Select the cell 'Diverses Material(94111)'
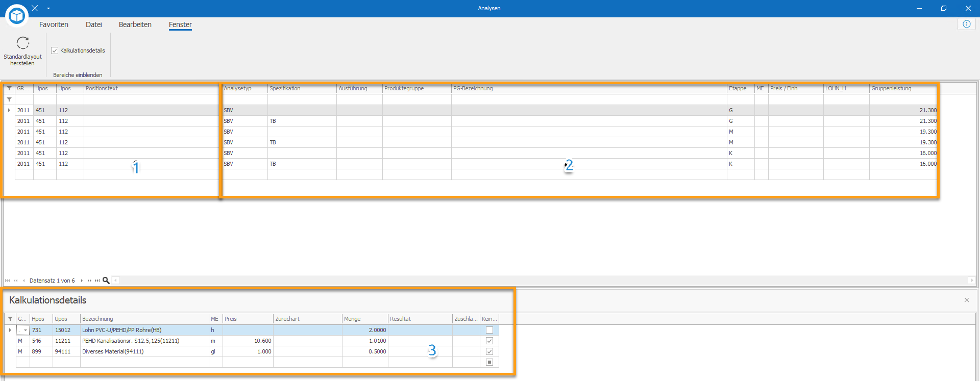Screen dimensions: 980x381 coord(144,351)
